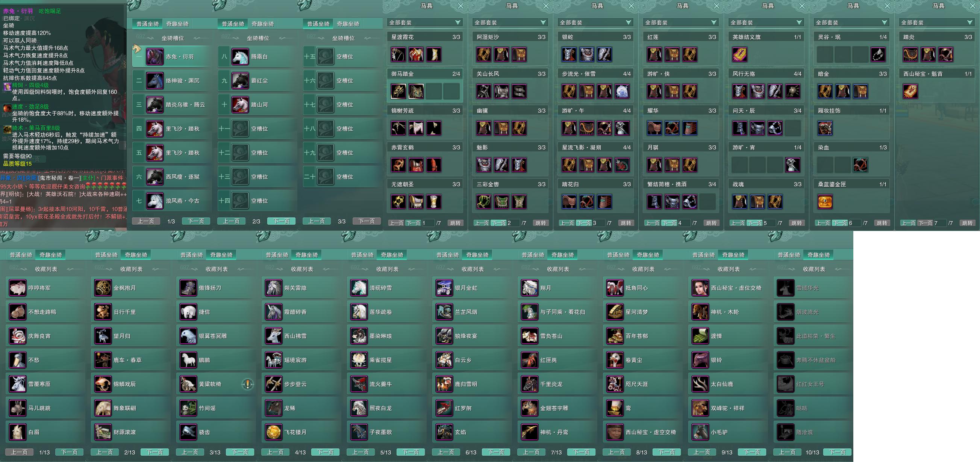Pick the 双峰驼·祥祥 camel mount icon
The width and height of the screenshot is (980, 462).
pyautogui.click(x=700, y=408)
